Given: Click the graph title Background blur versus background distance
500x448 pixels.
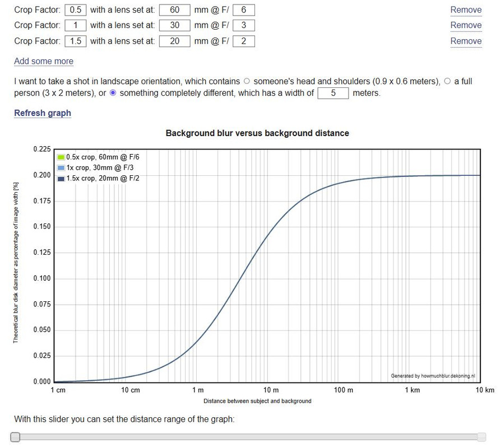Looking at the screenshot, I should coord(257,133).
